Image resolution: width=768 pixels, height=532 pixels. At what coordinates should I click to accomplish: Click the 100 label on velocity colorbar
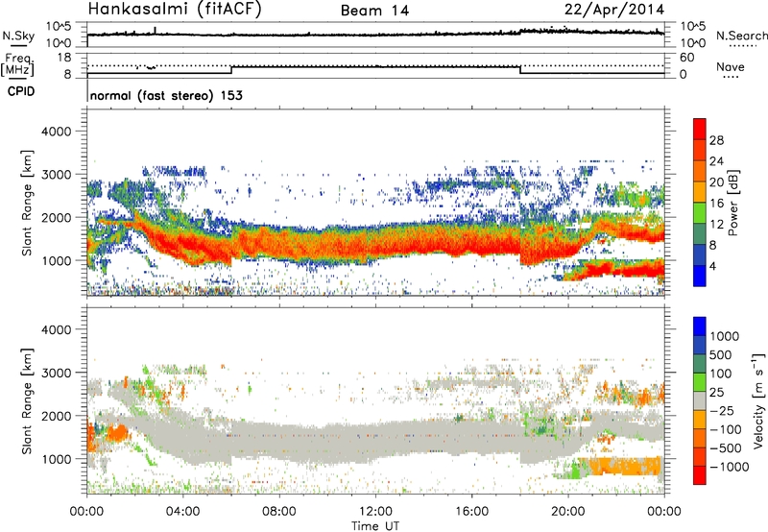pos(721,374)
